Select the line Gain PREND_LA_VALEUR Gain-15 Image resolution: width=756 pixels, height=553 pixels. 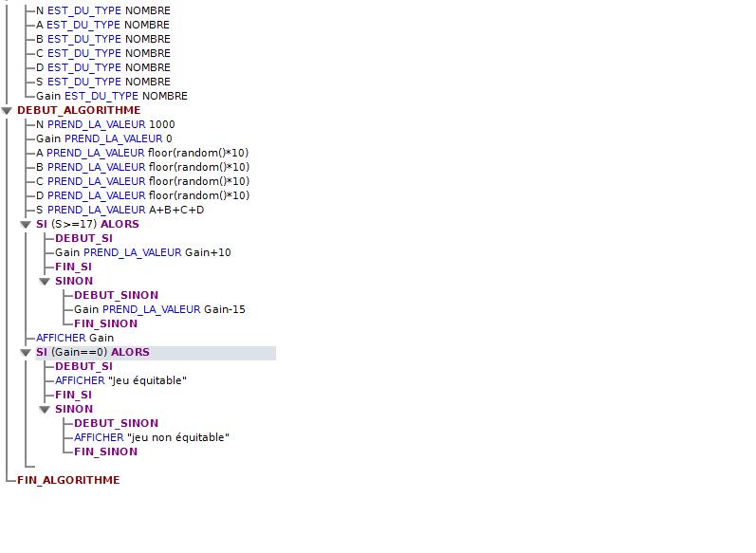tap(159, 309)
